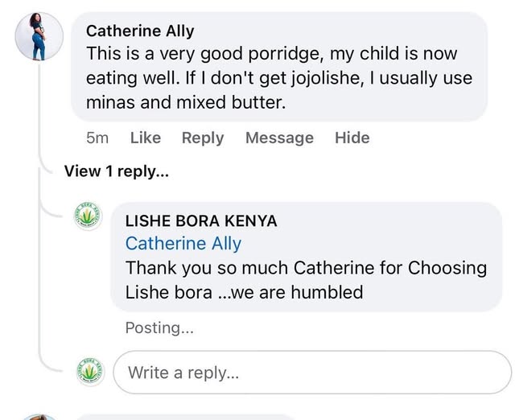The width and height of the screenshot is (515, 420).
Task: Click the 'Thank you so much Catherine' reply line
Action: (x=306, y=267)
